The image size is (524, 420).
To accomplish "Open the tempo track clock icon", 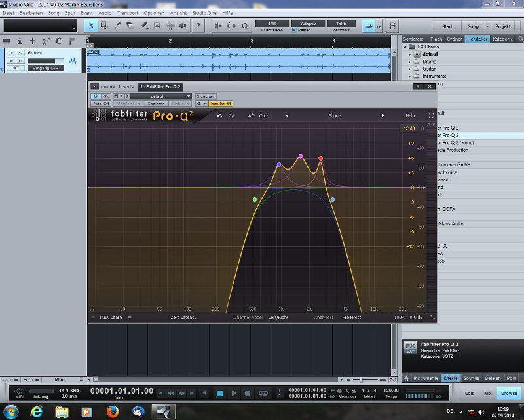I will (x=59, y=41).
